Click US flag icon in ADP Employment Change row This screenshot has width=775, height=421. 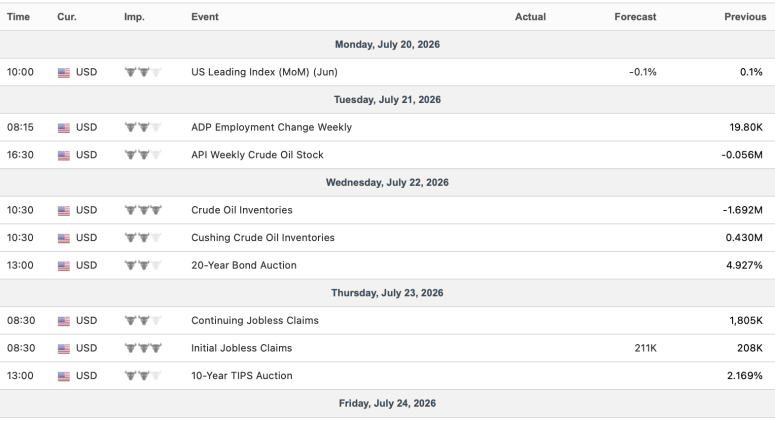coord(64,128)
